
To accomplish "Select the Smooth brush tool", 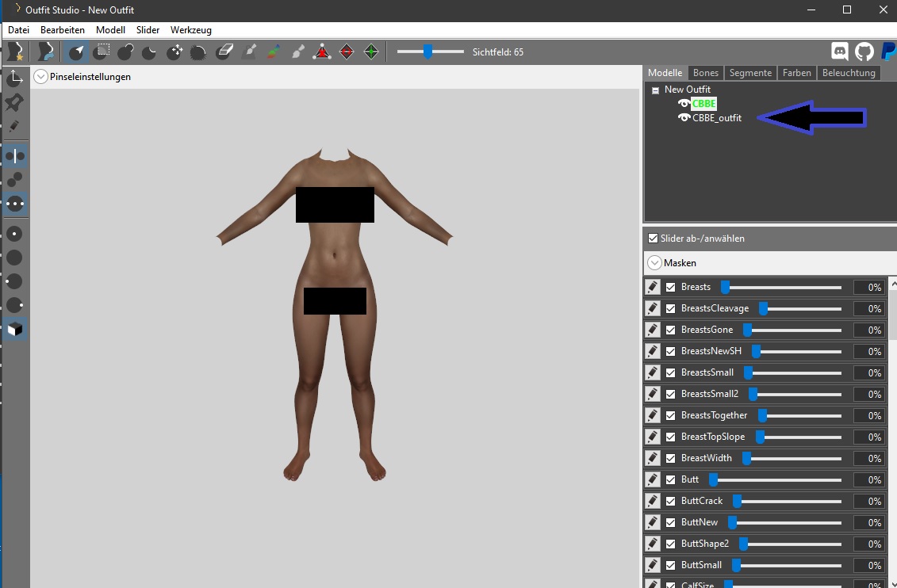I will [x=199, y=52].
